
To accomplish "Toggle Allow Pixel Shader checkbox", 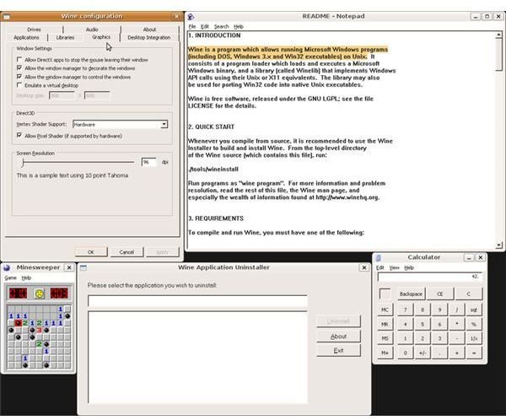I will pos(19,135).
